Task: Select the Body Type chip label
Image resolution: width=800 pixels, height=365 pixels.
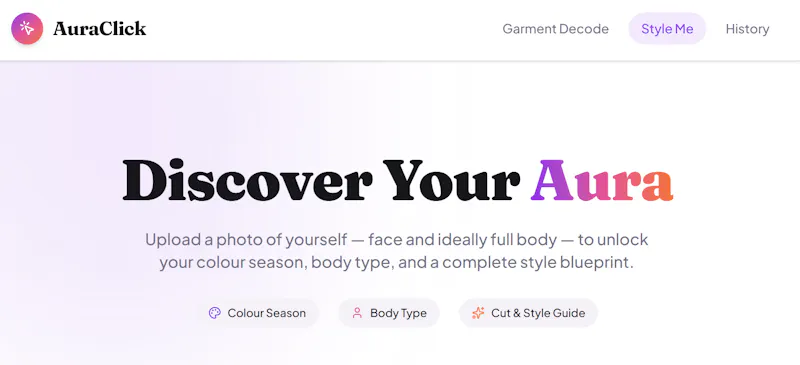Action: coord(398,313)
